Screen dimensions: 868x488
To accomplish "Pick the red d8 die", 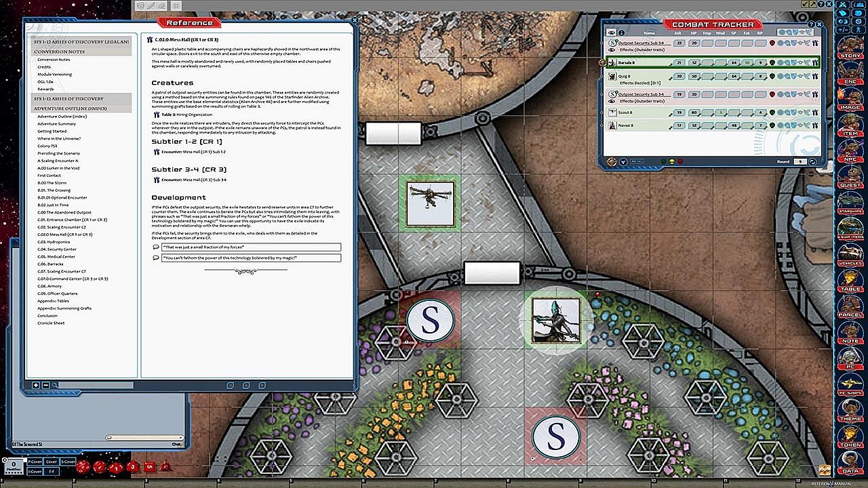I will pos(133,466).
